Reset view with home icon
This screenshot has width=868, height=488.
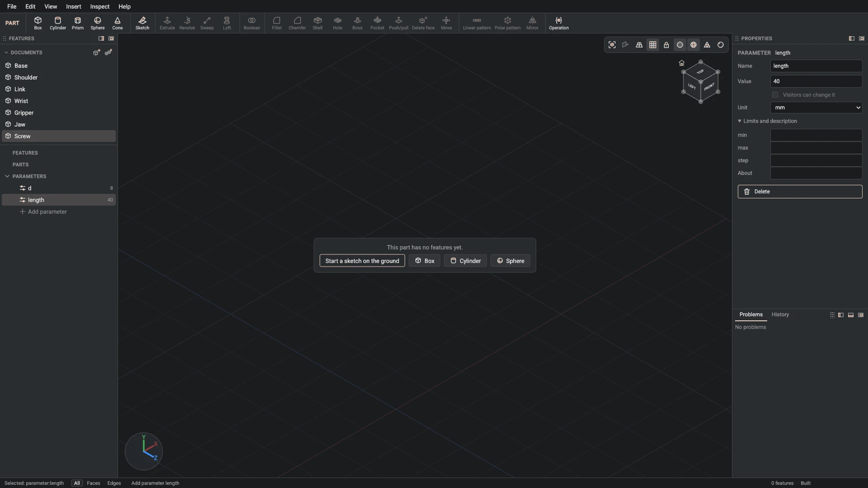(682, 63)
